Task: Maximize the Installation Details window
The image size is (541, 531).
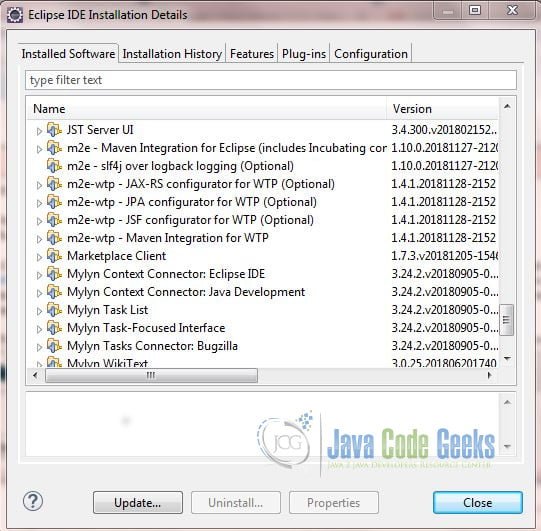Action: click(475, 10)
